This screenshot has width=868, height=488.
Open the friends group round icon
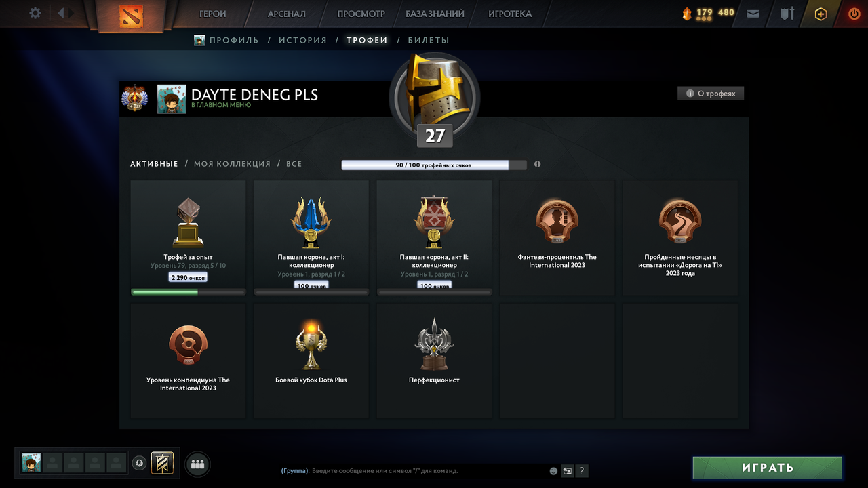point(197,464)
